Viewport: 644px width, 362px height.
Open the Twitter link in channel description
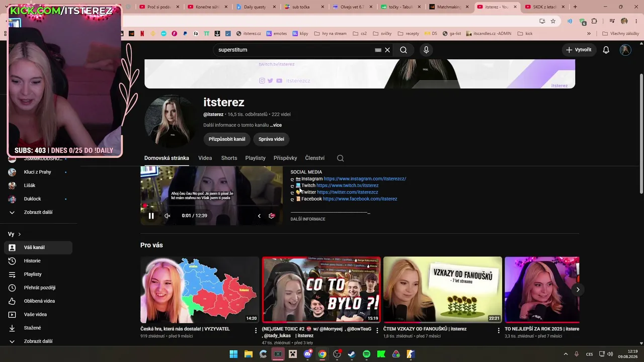[347, 192]
